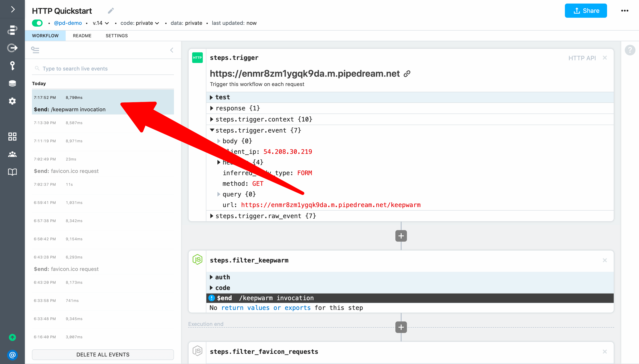Click the search live events field
The image size is (639, 364).
[x=103, y=68]
